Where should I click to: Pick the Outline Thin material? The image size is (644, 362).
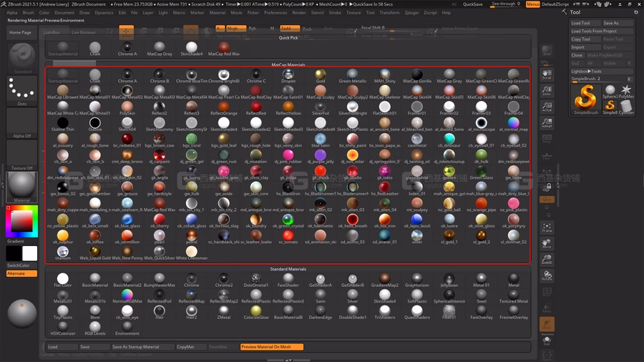point(63,123)
